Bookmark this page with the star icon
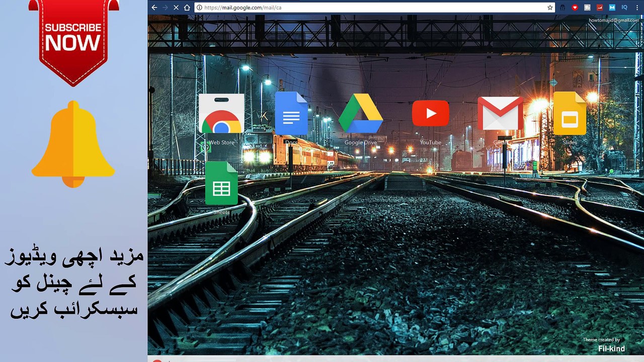The image size is (644, 362). [x=550, y=8]
